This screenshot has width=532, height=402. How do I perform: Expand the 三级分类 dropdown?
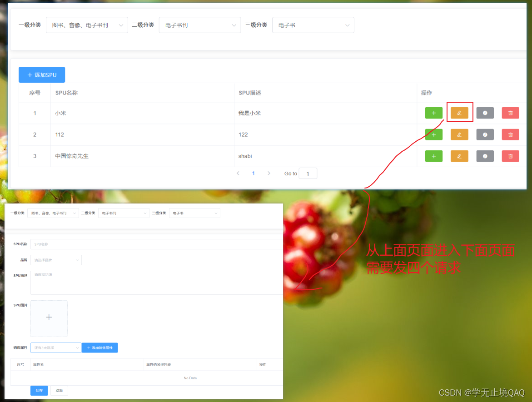(x=313, y=25)
